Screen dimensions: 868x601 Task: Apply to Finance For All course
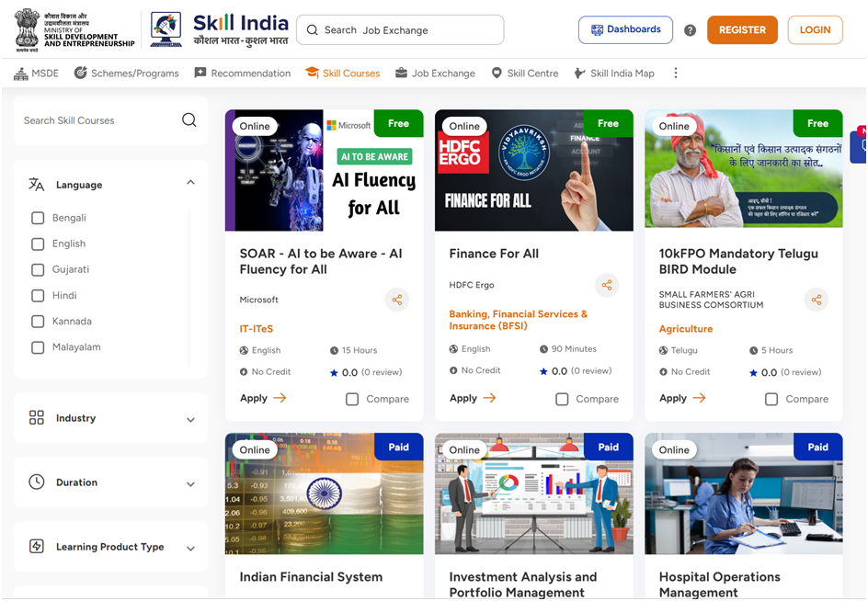[x=473, y=398]
